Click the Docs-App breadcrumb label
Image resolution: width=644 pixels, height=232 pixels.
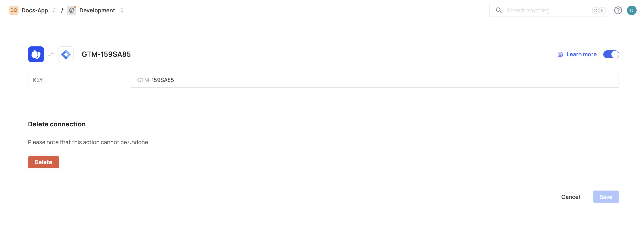(35, 10)
